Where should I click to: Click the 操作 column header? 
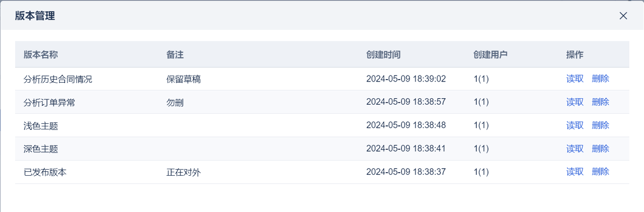(575, 54)
